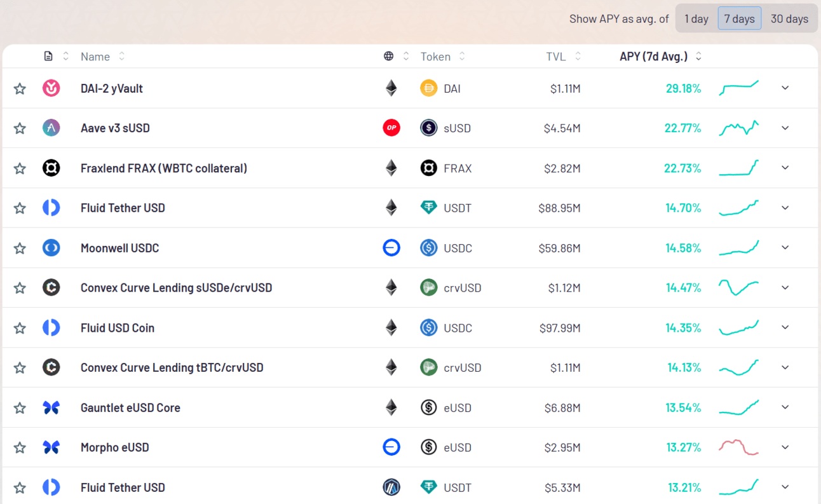Open the Gauntlet eUSD Core vault
This screenshot has height=504, width=821.
[130, 408]
